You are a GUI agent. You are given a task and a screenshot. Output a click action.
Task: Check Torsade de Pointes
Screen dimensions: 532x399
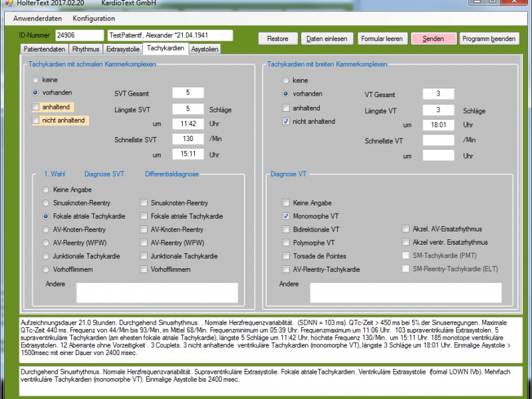point(286,256)
